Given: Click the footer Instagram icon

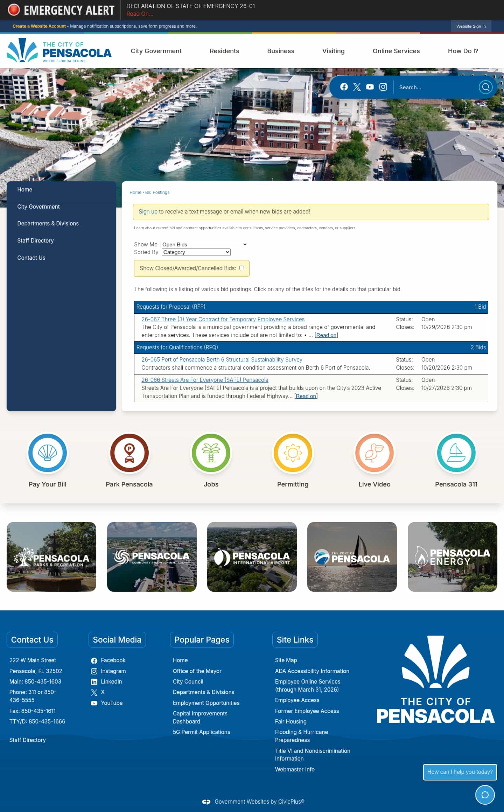Looking at the screenshot, I should click(94, 671).
